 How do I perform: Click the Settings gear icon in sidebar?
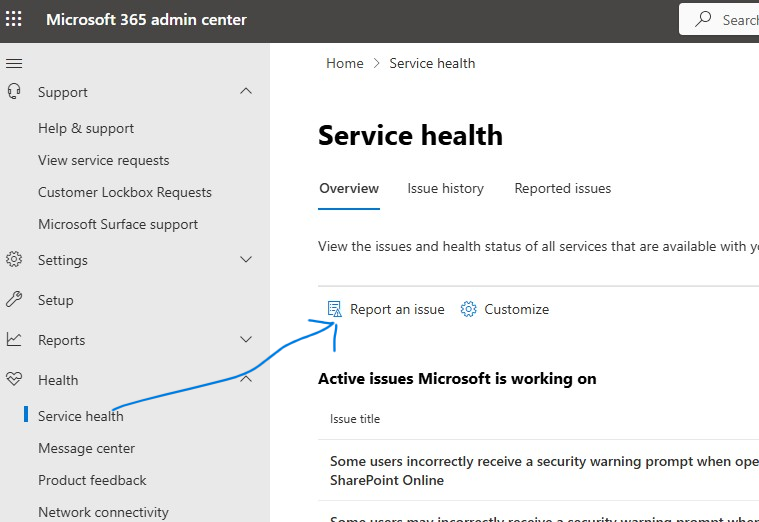pyautogui.click(x=14, y=260)
